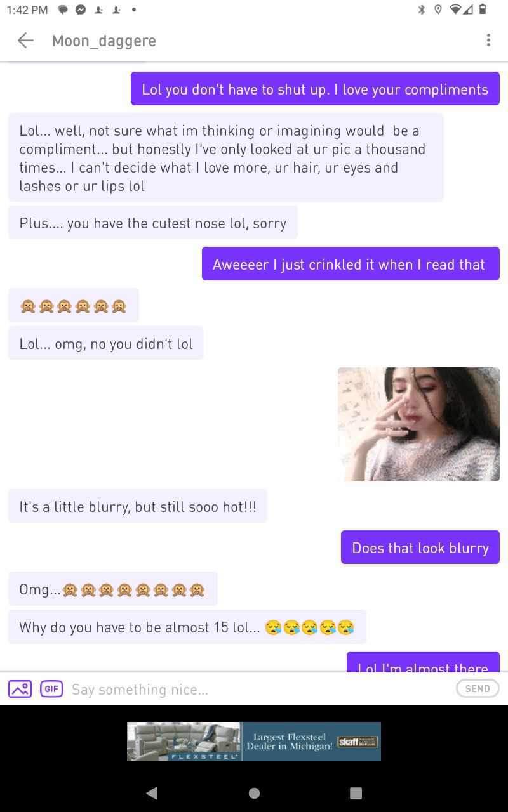Tap the 'Aweeeer I just crinkled it' bubble
Image resolution: width=508 pixels, height=812 pixels.
click(x=351, y=263)
